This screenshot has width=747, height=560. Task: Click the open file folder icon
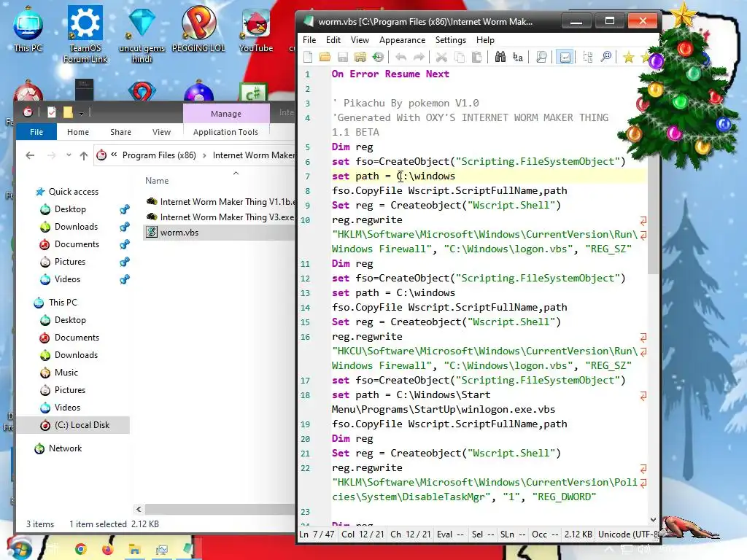click(325, 58)
